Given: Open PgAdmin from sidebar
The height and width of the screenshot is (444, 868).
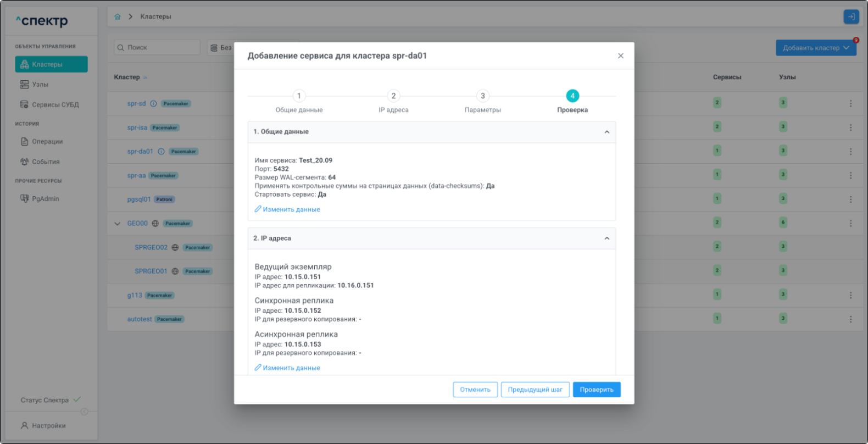Looking at the screenshot, I should pos(45,199).
